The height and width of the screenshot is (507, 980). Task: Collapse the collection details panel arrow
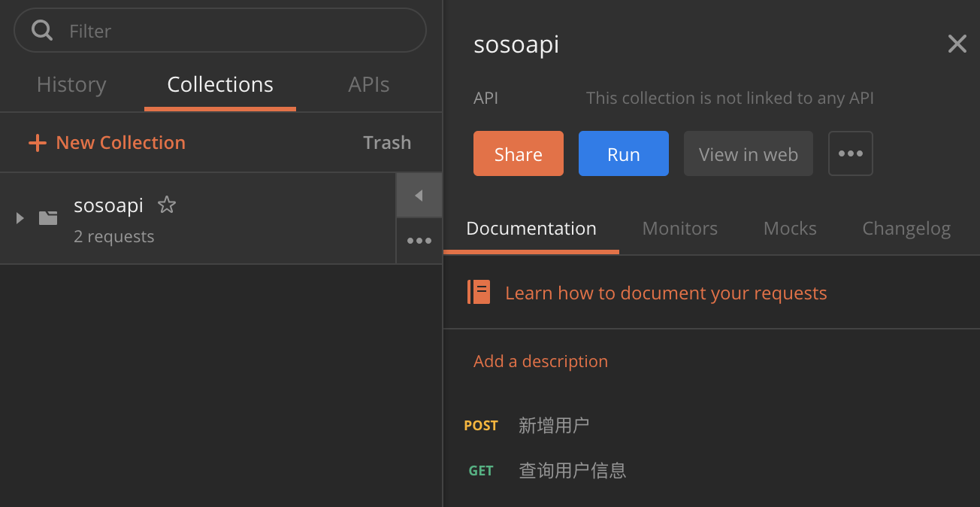419,196
